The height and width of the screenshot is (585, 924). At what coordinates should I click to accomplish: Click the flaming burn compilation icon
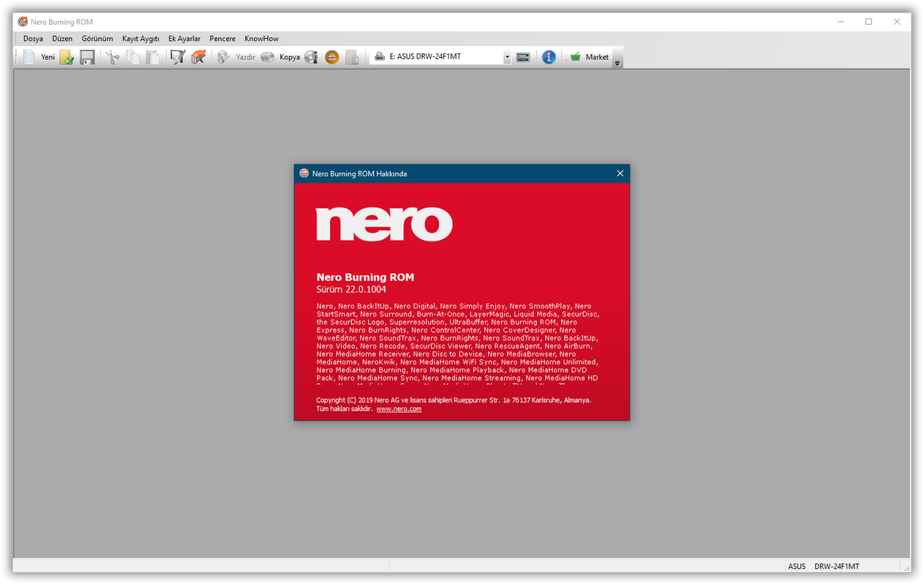198,57
